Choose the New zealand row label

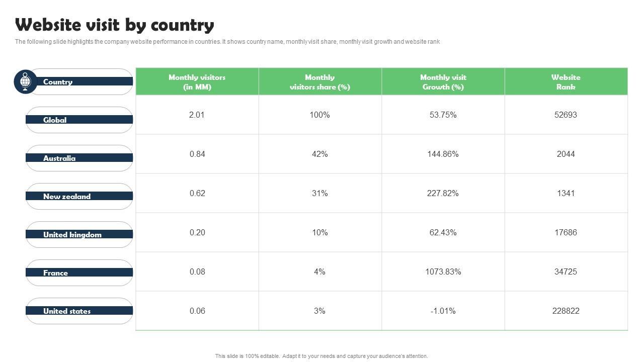point(67,197)
